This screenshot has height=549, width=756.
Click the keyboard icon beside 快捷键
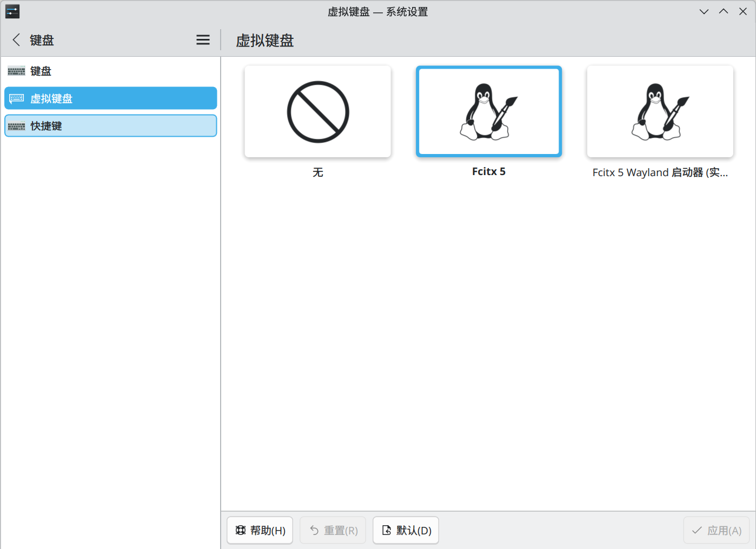point(16,126)
